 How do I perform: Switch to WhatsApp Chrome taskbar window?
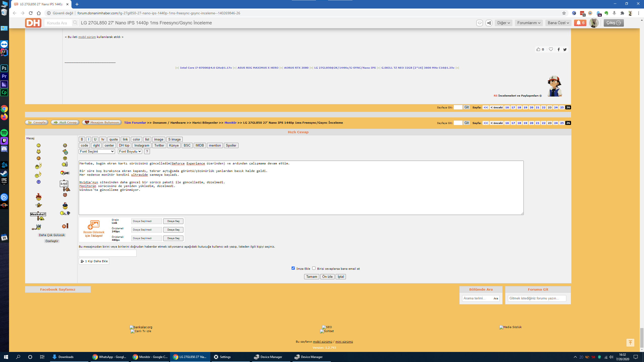(x=109, y=357)
